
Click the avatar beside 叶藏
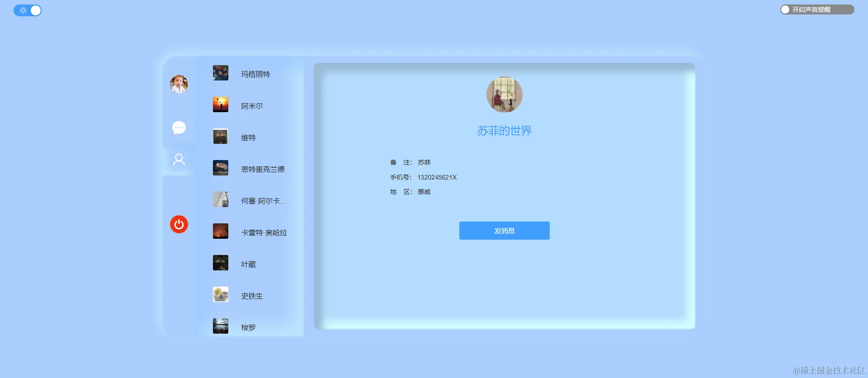[x=221, y=263]
